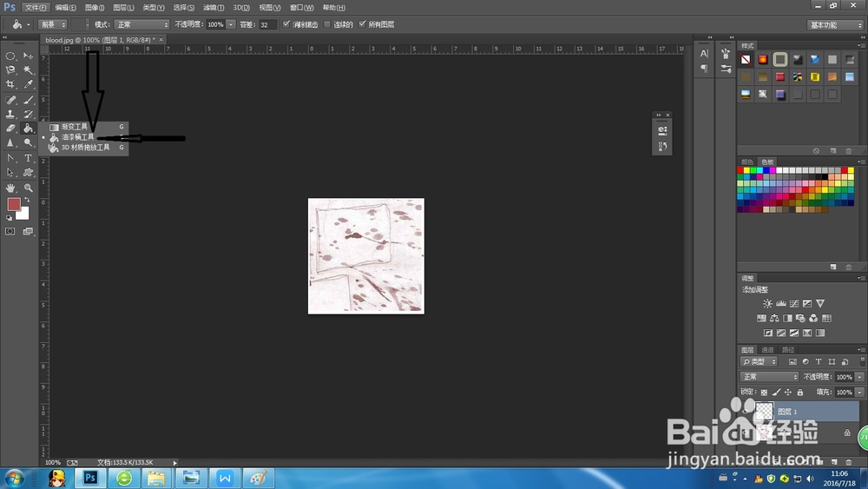
Task: Select the Eraser tool
Action: pyautogui.click(x=10, y=129)
